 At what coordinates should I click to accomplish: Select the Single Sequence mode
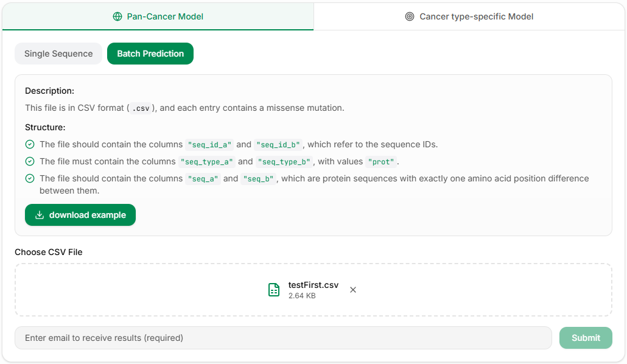pos(58,54)
